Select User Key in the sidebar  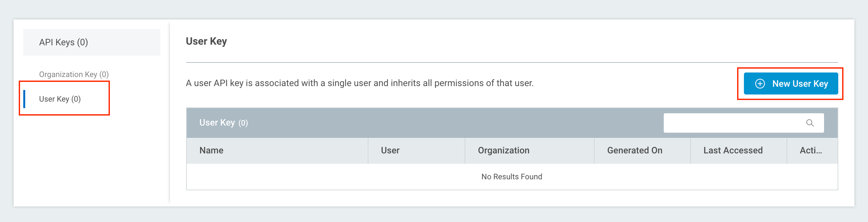point(60,99)
